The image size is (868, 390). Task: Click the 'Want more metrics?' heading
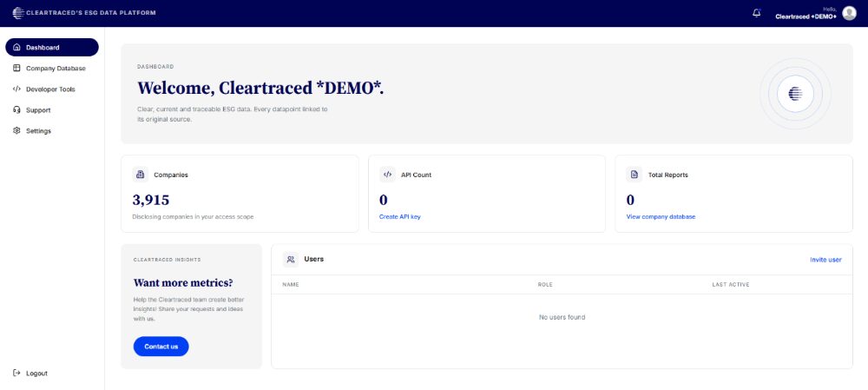tap(183, 282)
